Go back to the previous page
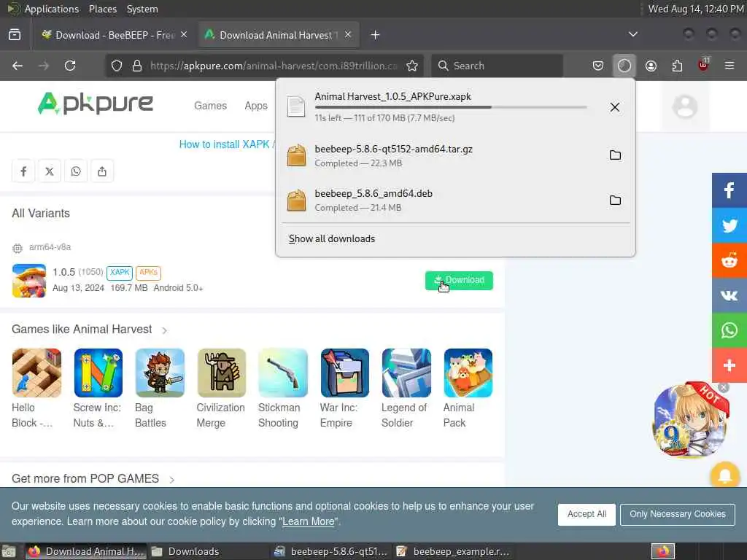This screenshot has height=560, width=747. pos(18,66)
